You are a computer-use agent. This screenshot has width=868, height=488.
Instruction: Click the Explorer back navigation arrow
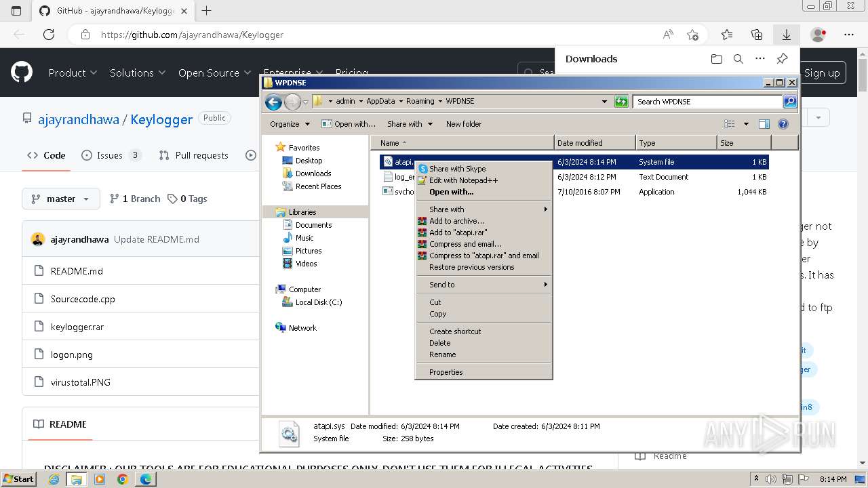coord(273,102)
